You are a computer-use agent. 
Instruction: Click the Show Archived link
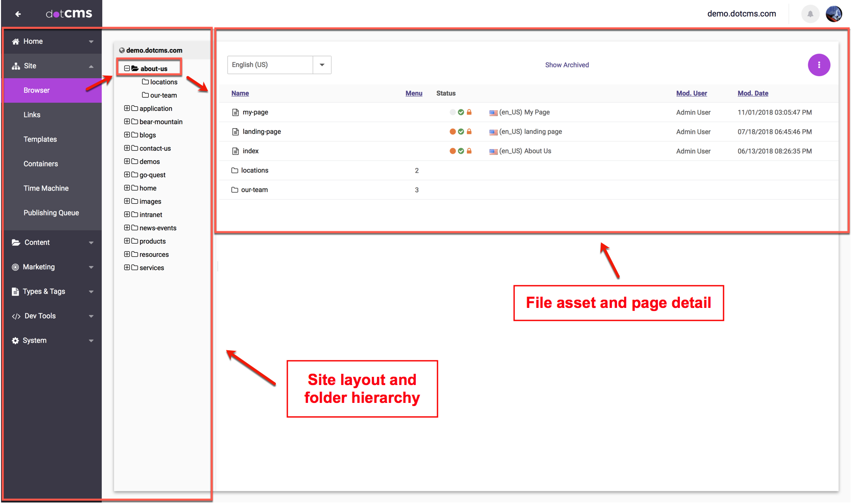pos(567,65)
